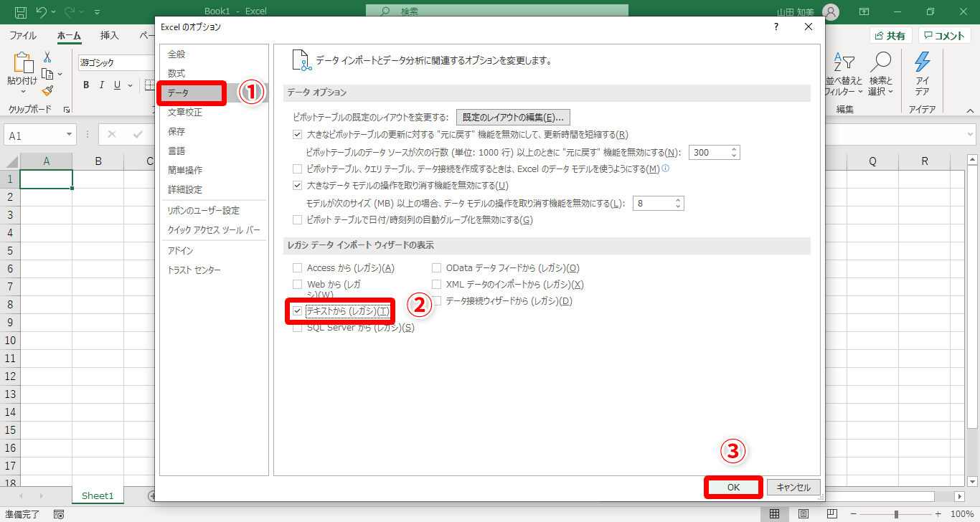980x522 pixels.
Task: Open the クリップボード group dialog launcher
Action: point(67,110)
